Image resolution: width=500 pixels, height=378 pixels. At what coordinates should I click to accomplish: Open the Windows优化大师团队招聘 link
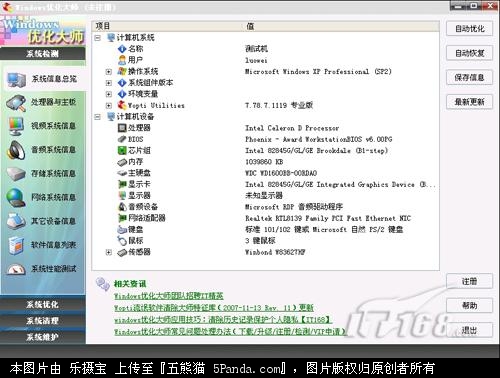[169, 296]
